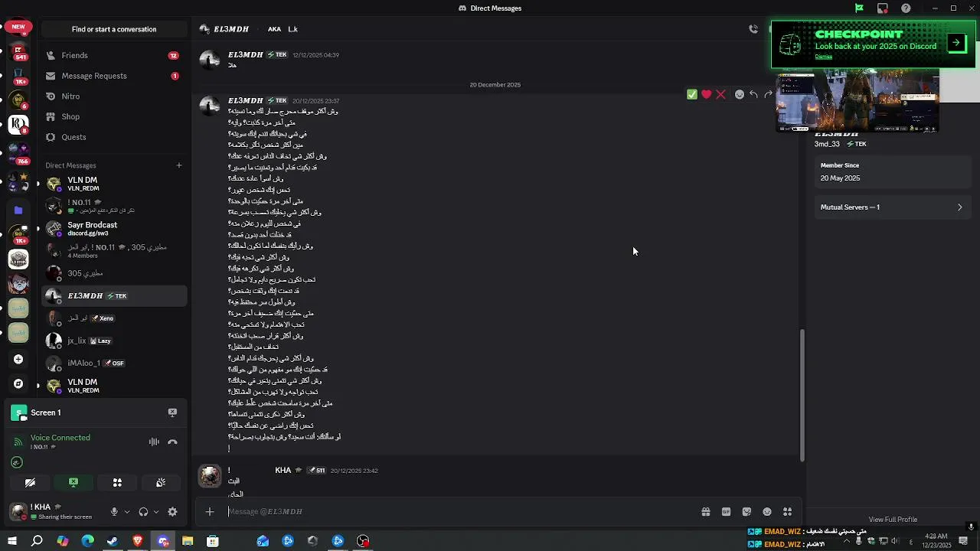
Task: Add red X reaction to message
Action: [720, 94]
